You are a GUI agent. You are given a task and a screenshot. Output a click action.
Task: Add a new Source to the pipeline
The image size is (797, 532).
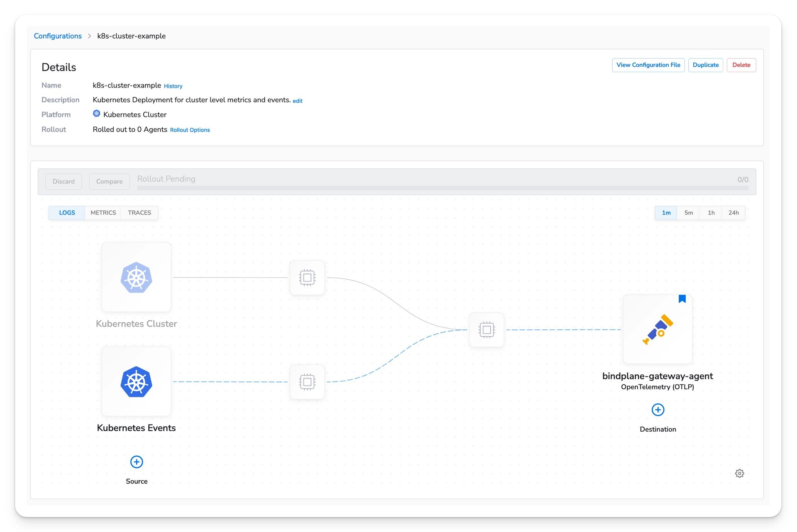136,462
